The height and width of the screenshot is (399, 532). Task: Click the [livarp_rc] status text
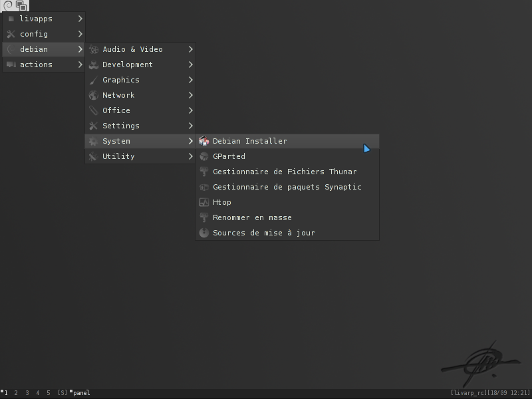pos(469,393)
